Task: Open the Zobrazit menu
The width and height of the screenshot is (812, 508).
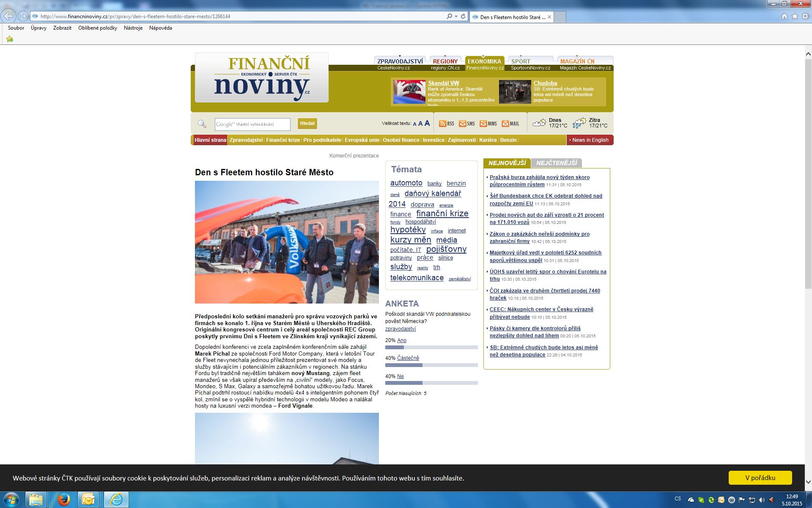Action: (62, 28)
